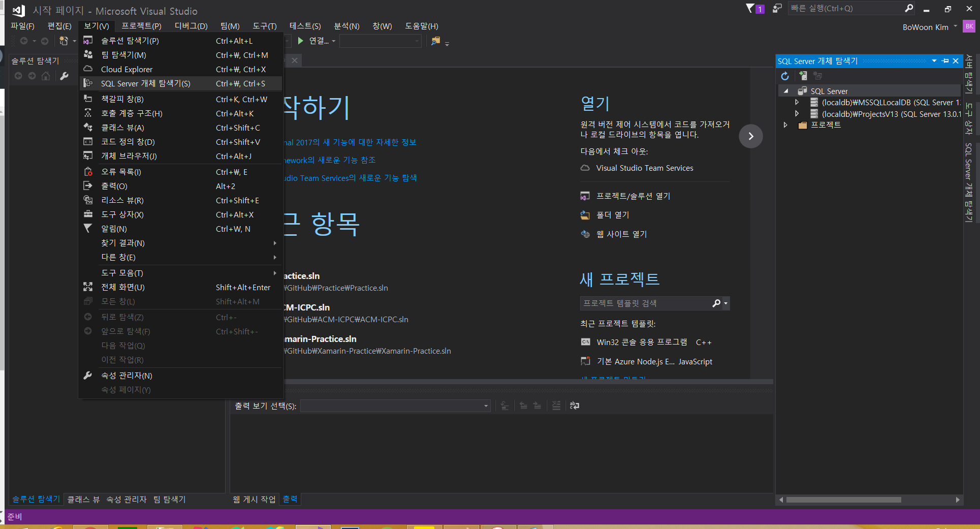Switch to 출력 tab
The width and height of the screenshot is (980, 529).
[290, 500]
